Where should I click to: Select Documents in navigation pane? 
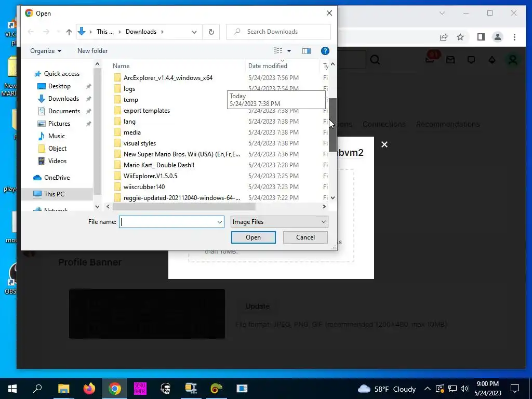point(59,111)
